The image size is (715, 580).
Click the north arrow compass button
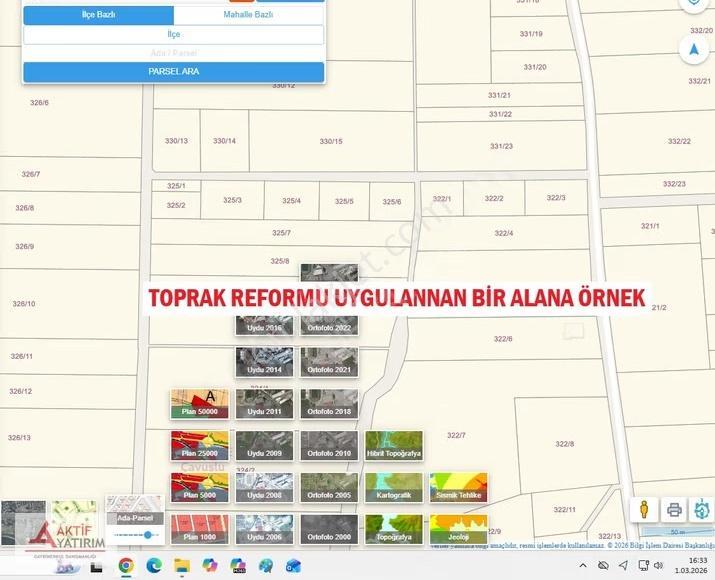coord(694,49)
